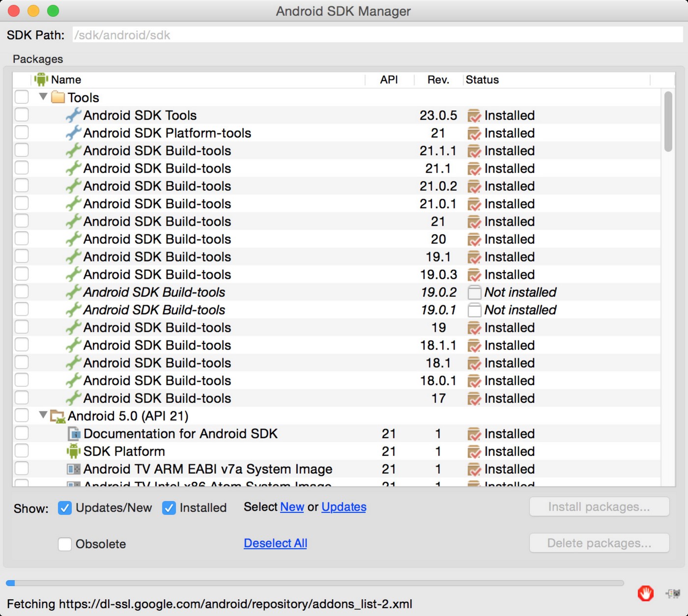
Task: Click the fetching progress bar
Action: 315,583
